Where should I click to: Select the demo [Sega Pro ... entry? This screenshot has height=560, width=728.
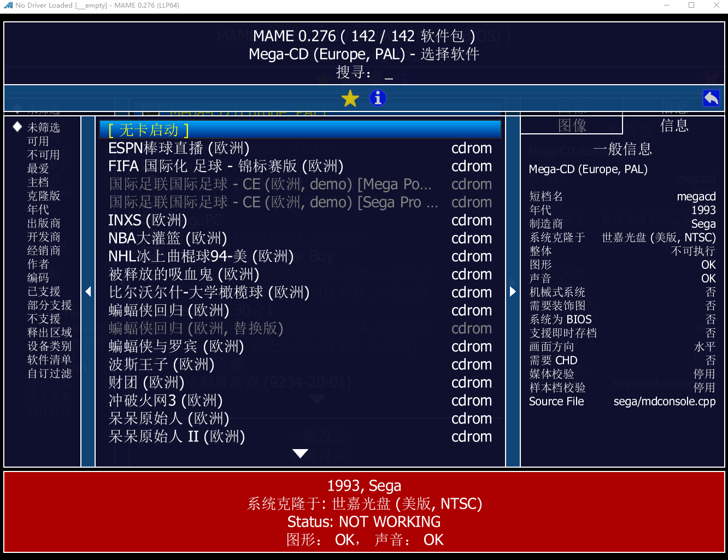300,202
